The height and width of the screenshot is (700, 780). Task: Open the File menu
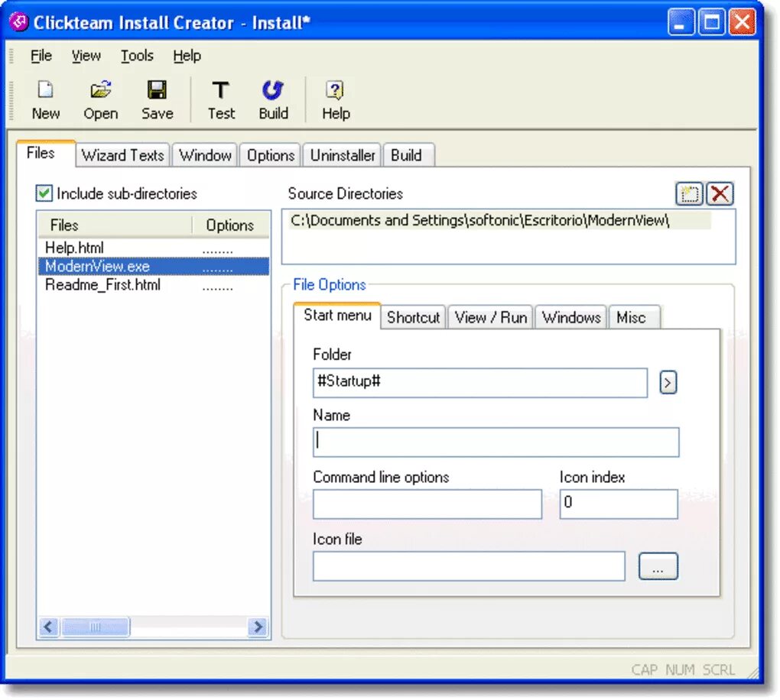click(x=41, y=56)
